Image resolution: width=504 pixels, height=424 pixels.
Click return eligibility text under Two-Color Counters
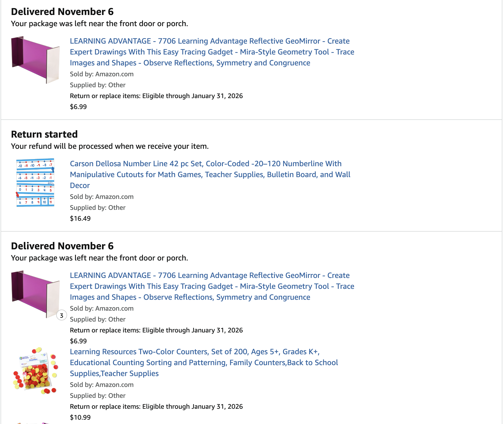tap(156, 407)
